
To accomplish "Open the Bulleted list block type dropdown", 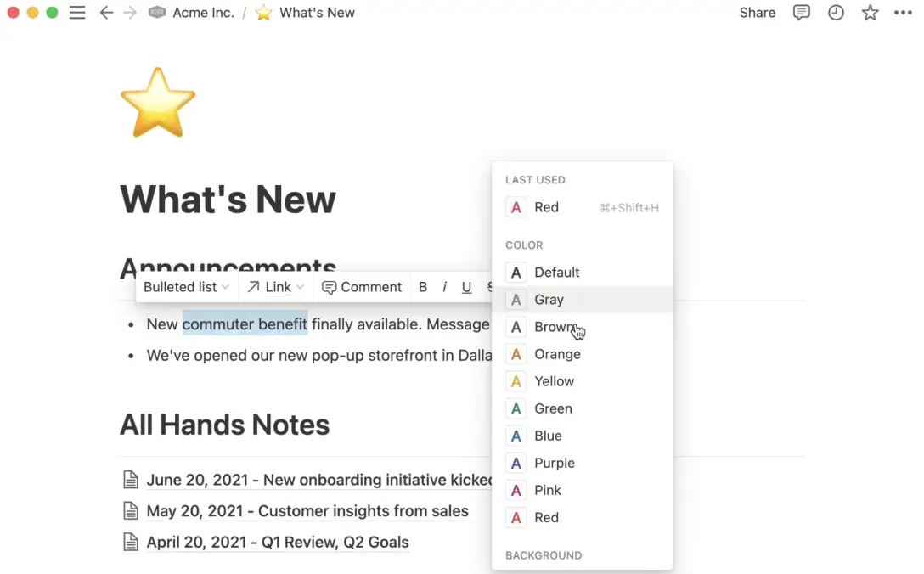I will [x=186, y=287].
